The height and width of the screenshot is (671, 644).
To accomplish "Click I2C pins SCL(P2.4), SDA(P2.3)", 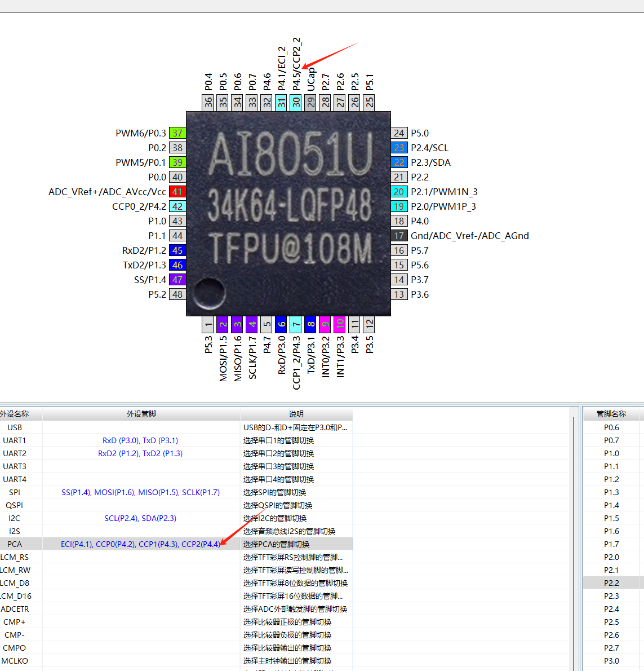I will click(x=140, y=518).
